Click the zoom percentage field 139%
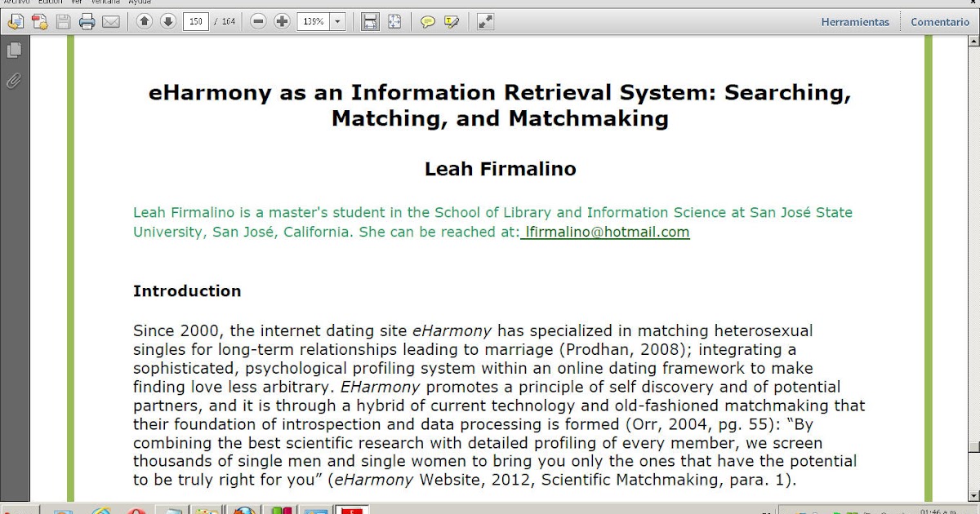The image size is (980, 514). click(x=314, y=22)
